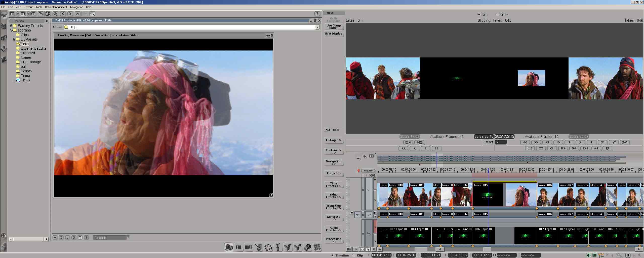Click the EDL icon in bottom toolbar
Screen dimensions: 644x258
(x=239, y=247)
